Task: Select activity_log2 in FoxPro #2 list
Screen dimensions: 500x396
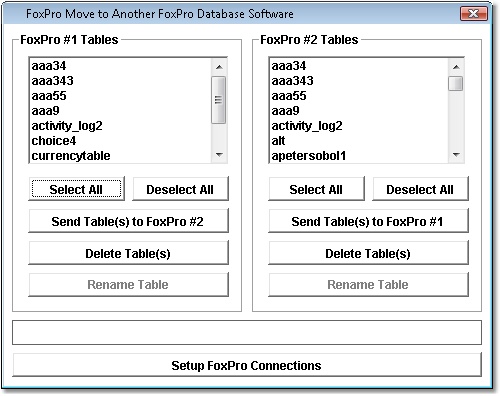Action: point(359,126)
